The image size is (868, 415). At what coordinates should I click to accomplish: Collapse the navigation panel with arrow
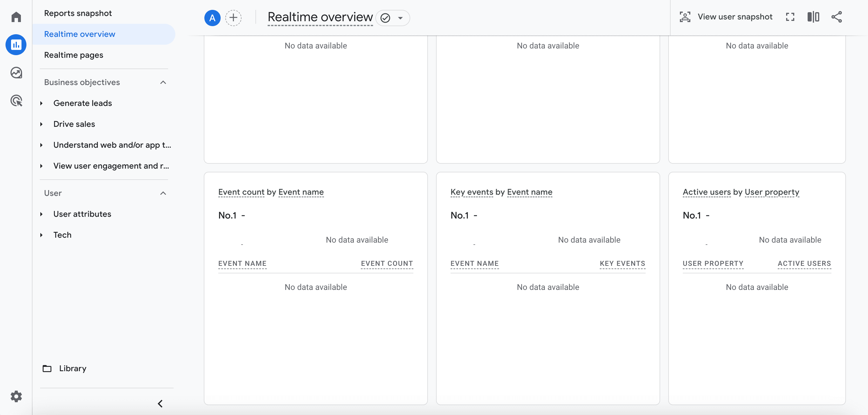click(160, 404)
